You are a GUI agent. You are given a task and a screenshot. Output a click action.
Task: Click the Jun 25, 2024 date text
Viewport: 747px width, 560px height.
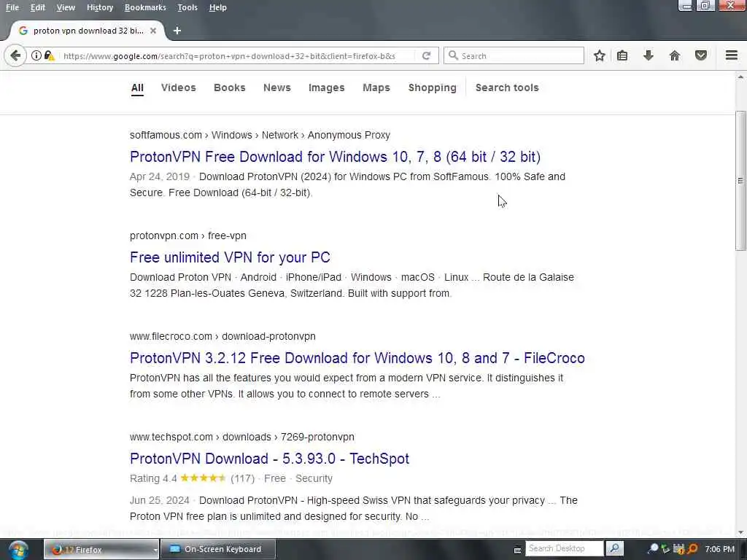tap(160, 500)
